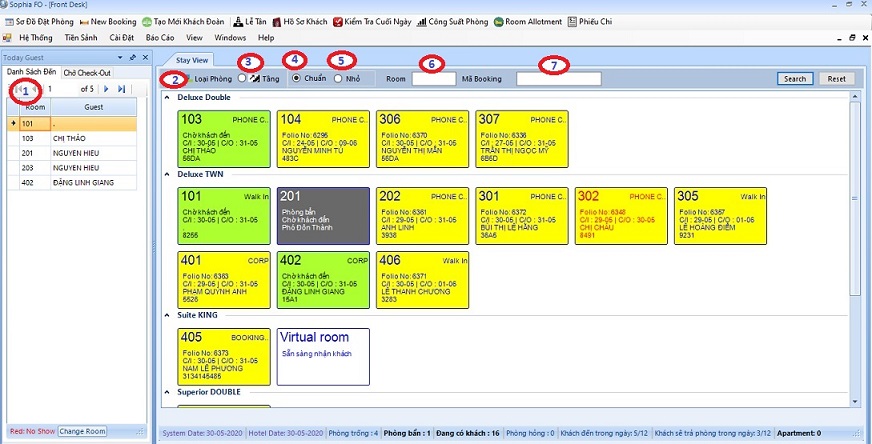Screen dimensions: 872x444
Task: Go to next page in guest list
Action: coord(106,89)
